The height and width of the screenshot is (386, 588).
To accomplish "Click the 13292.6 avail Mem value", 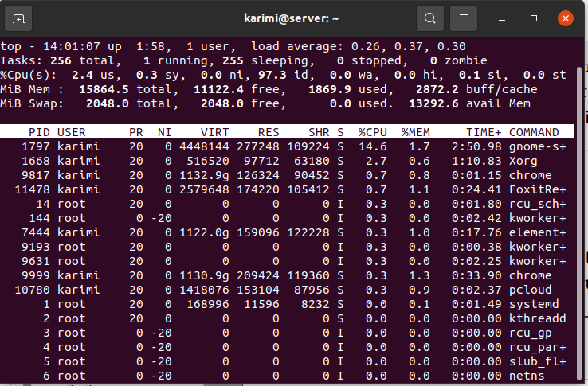I will click(x=433, y=103).
